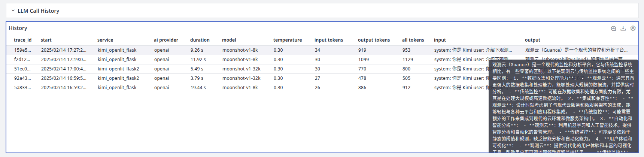Click start time 2025/02/14 17:00:4...
Screen dimensions: 644x157
point(64,69)
